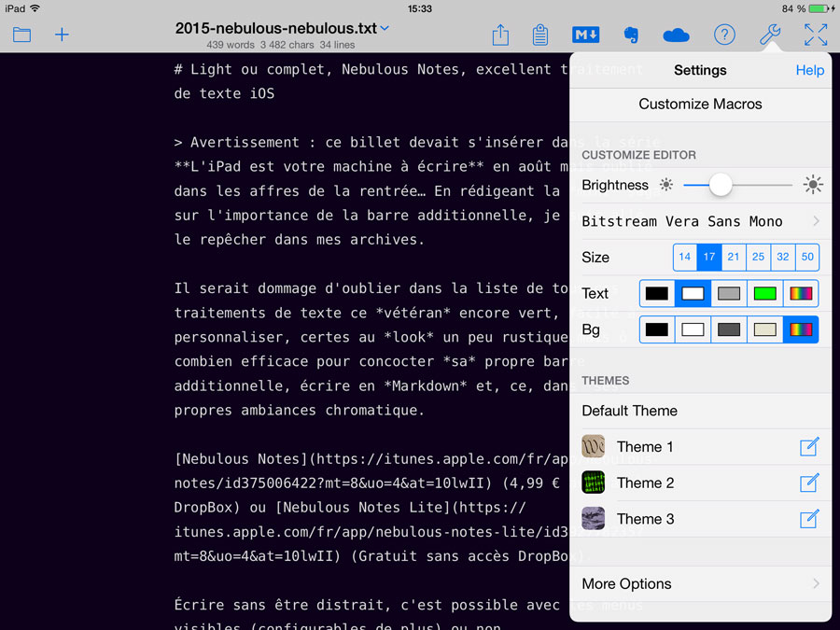Viewport: 840px width, 630px height.
Task: Set font size to 50
Action: 807,258
